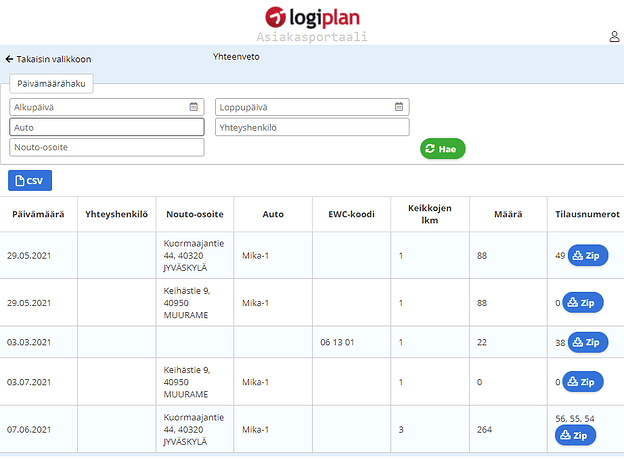
Task: Select the Päivämäärähaku tab
Action: tap(51, 84)
